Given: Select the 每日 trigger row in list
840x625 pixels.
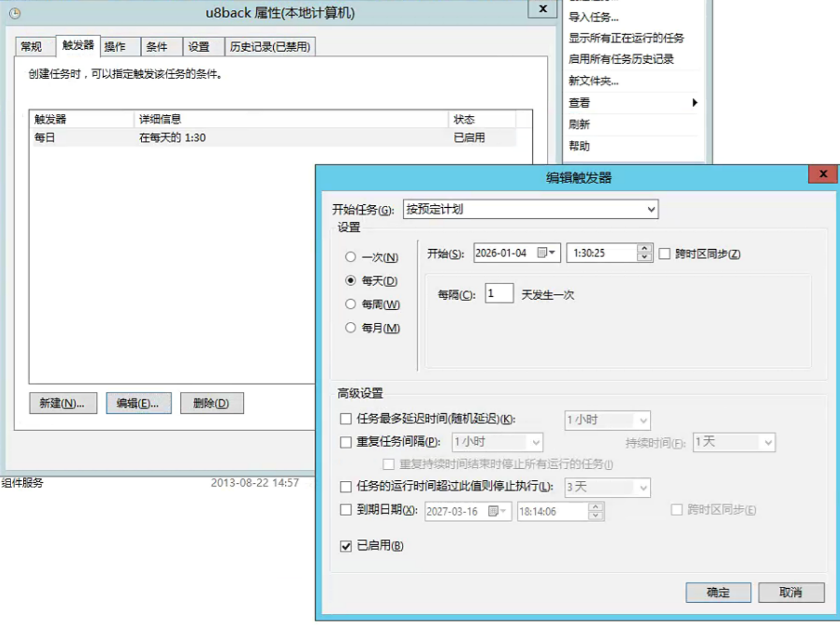Looking at the screenshot, I should click(x=175, y=138).
